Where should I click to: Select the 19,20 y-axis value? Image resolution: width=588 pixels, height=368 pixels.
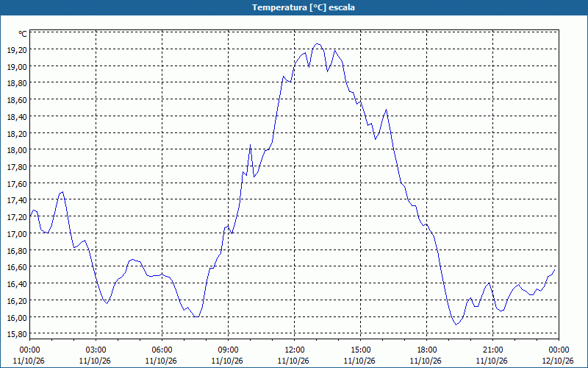pos(17,49)
